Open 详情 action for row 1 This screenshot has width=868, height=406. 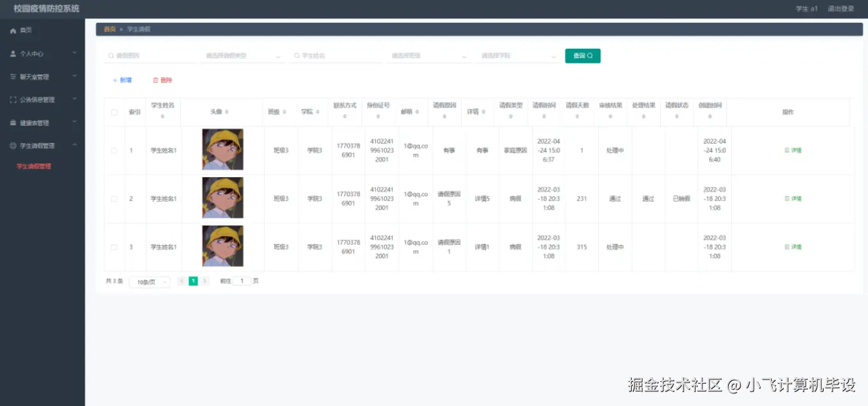click(792, 151)
